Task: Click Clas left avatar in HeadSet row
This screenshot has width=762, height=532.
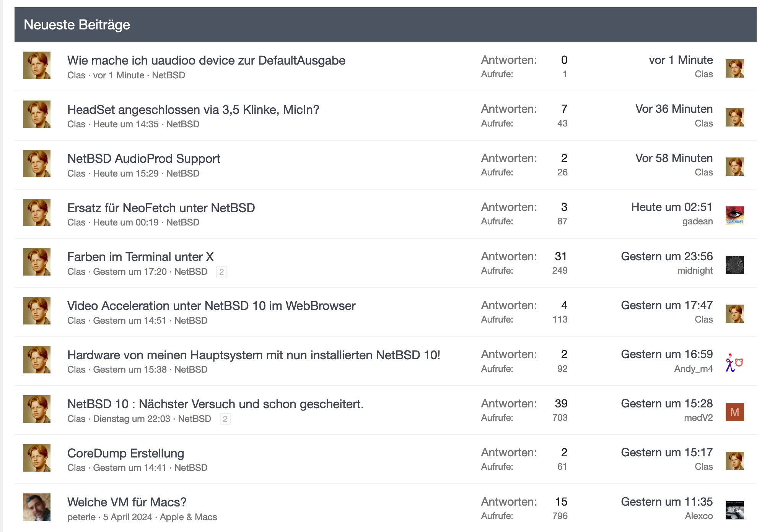Action: tap(37, 114)
